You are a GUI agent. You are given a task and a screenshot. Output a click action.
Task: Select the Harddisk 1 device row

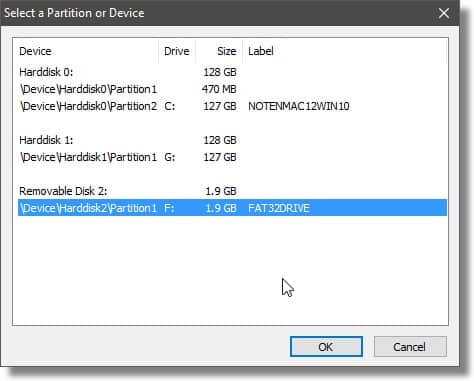pyautogui.click(x=232, y=140)
